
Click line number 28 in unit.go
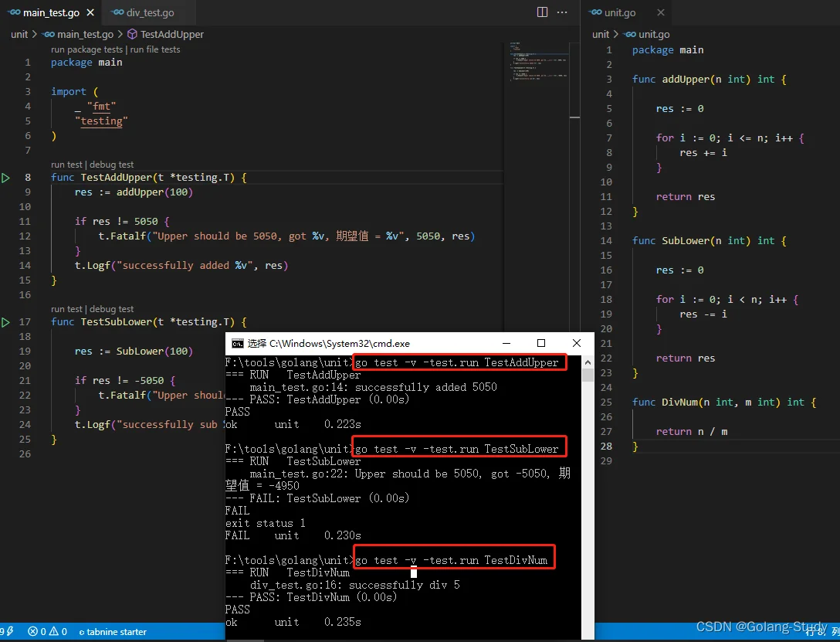tap(606, 447)
